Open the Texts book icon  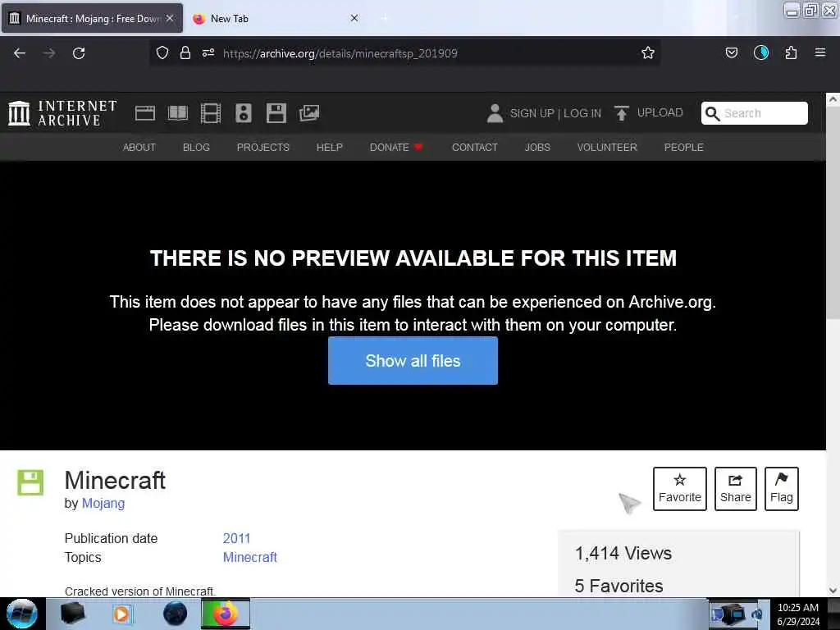click(178, 113)
